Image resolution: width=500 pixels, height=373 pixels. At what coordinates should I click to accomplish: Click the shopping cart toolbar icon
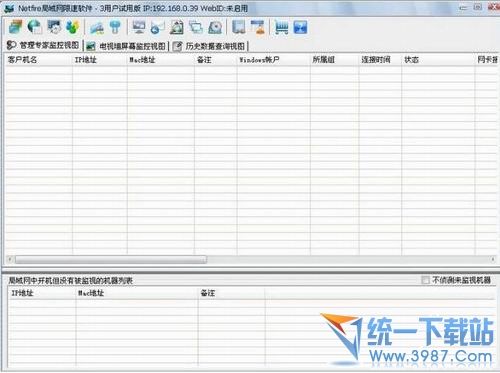point(282,27)
